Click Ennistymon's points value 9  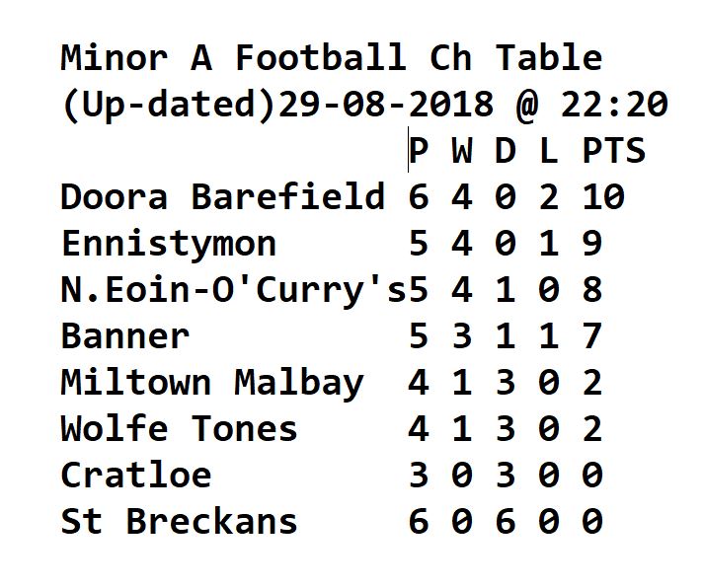(592, 243)
